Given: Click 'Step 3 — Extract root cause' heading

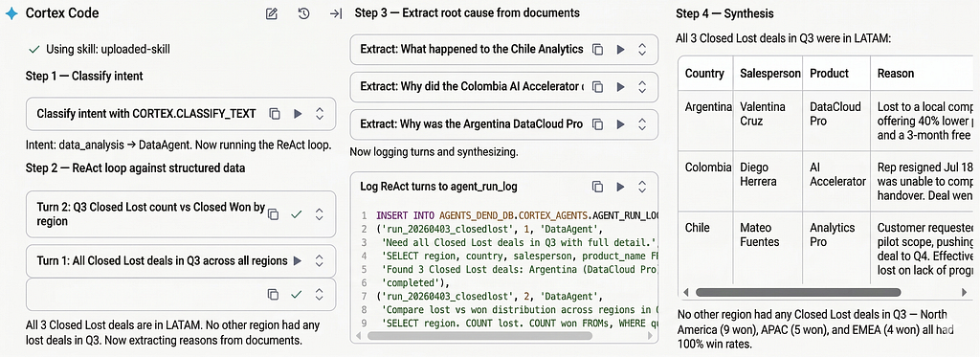Looking at the screenshot, I should (x=467, y=12).
